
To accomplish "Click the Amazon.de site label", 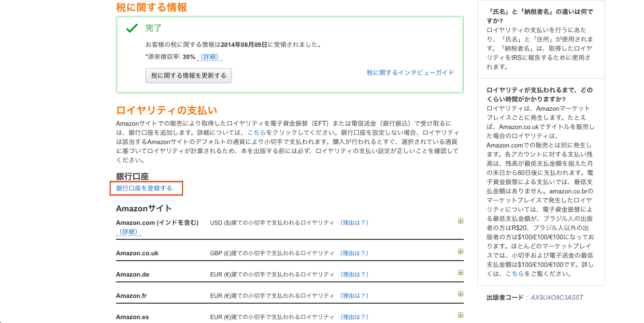I will pyautogui.click(x=133, y=275).
